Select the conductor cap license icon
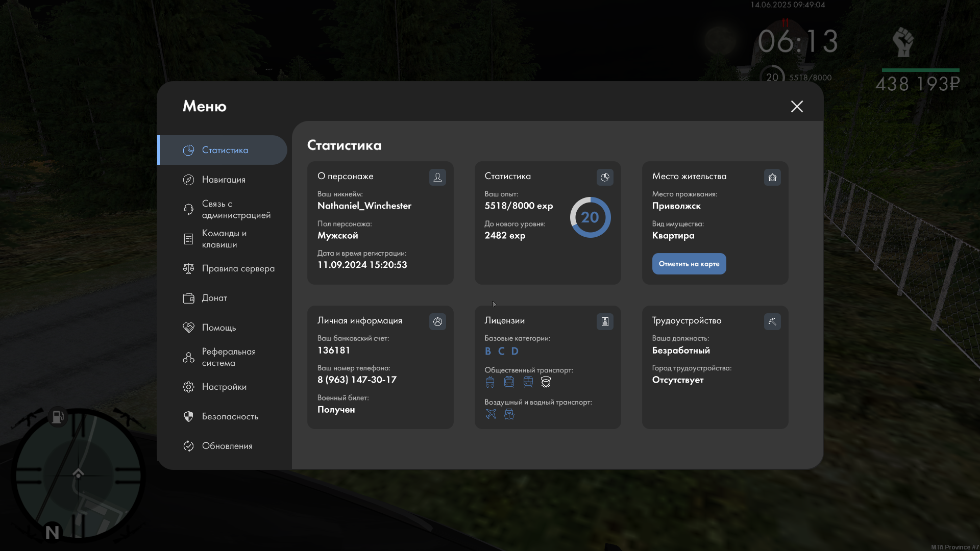The height and width of the screenshot is (551, 980). (x=546, y=382)
